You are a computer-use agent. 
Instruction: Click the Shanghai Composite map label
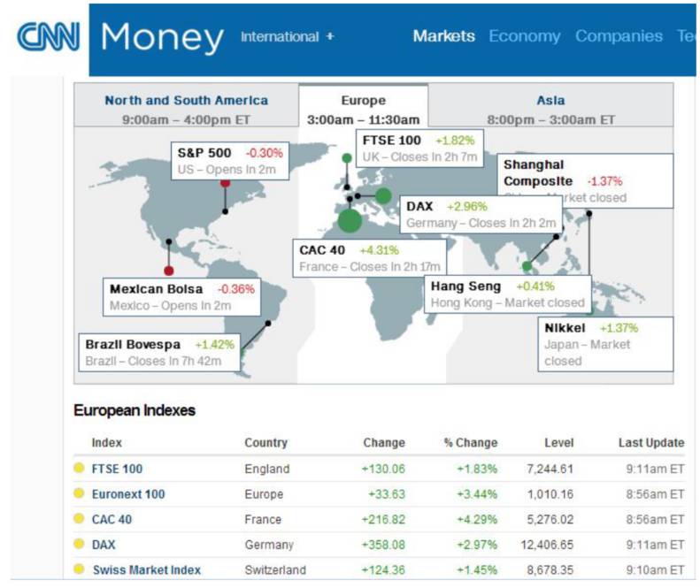585,180
